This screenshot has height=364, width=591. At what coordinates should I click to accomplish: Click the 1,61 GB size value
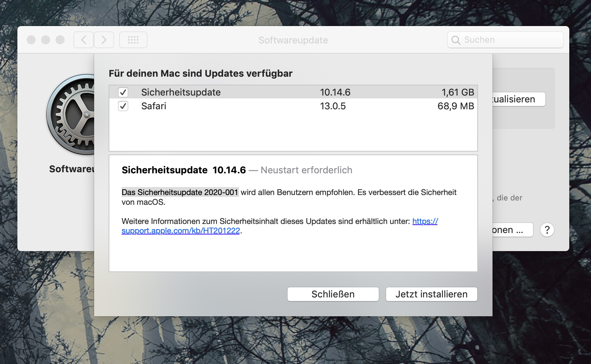[x=458, y=92]
